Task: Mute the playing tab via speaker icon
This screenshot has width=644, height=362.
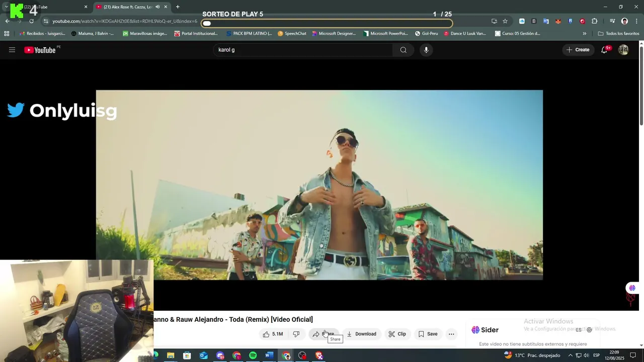Action: pyautogui.click(x=157, y=7)
